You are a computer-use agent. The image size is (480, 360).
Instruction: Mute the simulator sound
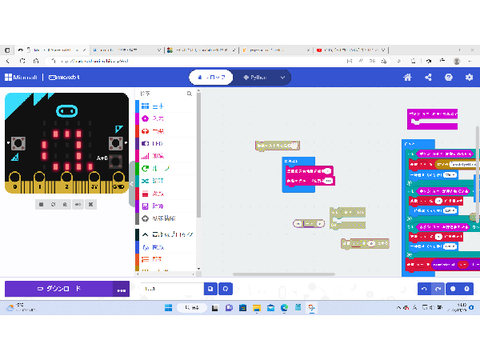[78, 204]
